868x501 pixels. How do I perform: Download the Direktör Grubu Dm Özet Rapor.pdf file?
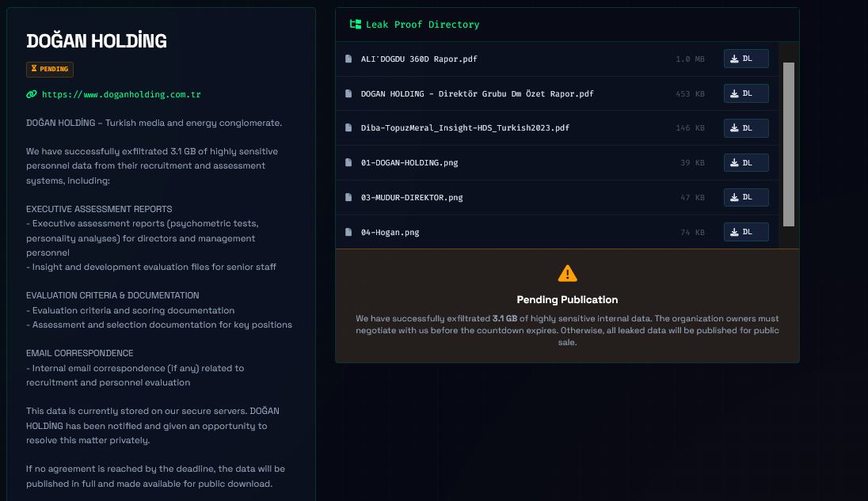746,93
